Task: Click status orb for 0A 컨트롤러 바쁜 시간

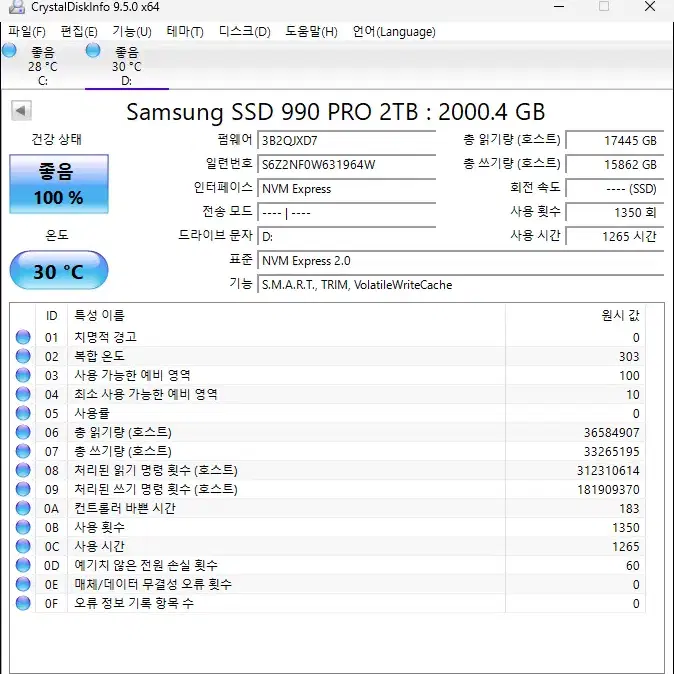Action: [x=23, y=508]
